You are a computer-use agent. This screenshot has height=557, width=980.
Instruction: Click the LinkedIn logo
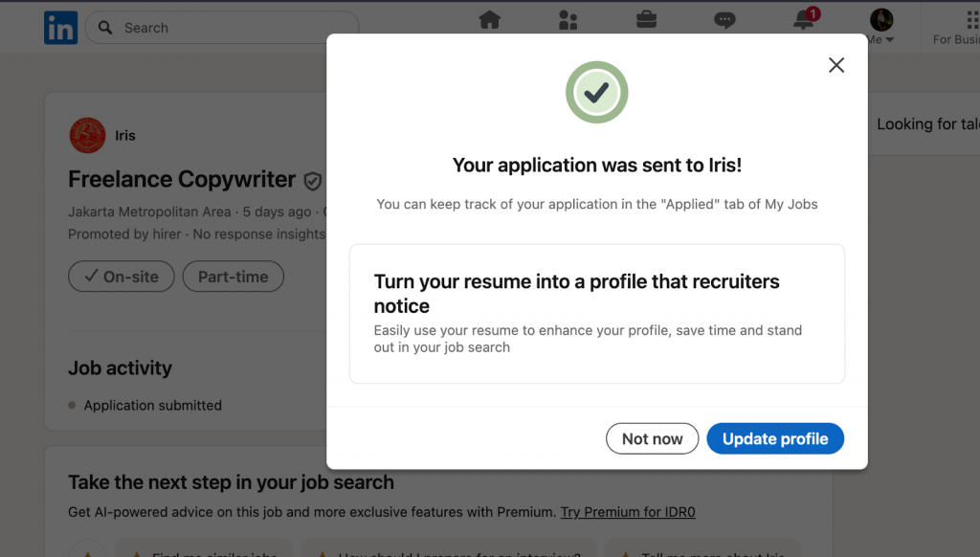pos(60,29)
